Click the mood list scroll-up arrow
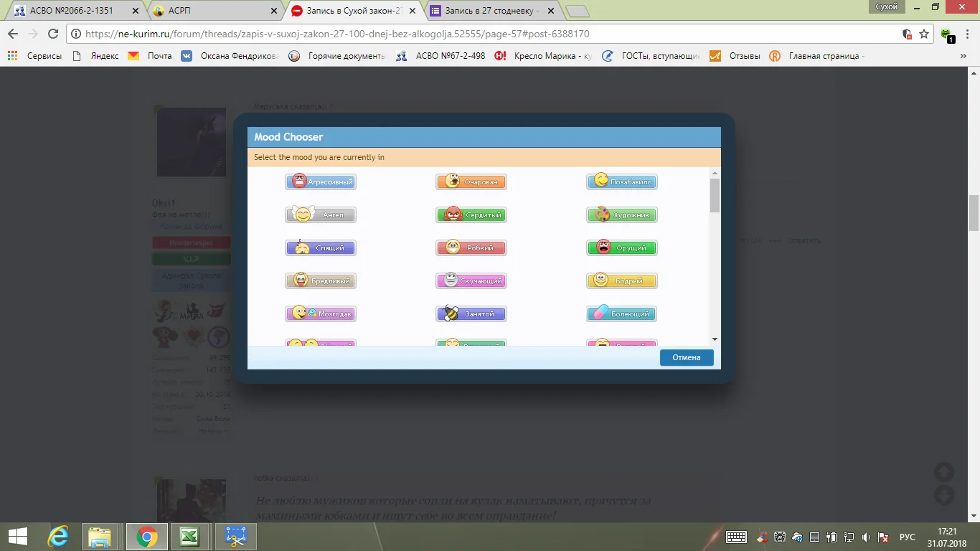The height and width of the screenshot is (551, 980). (x=715, y=173)
